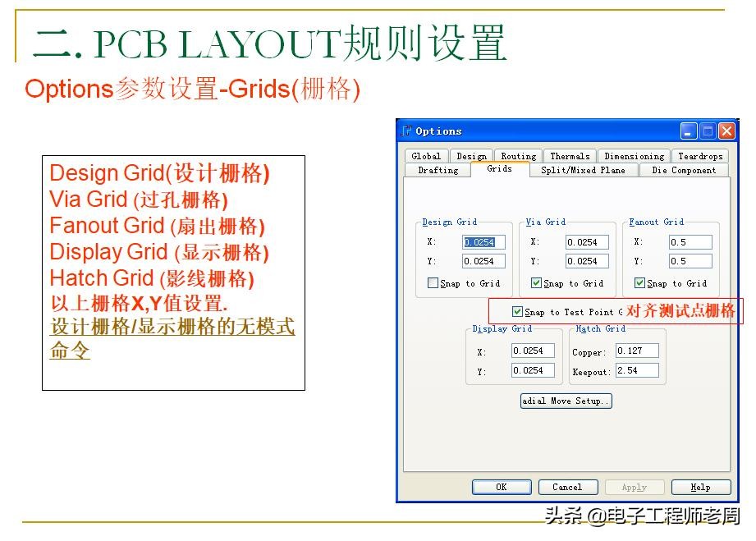Click the Fanout Grid Y input

[690, 261]
